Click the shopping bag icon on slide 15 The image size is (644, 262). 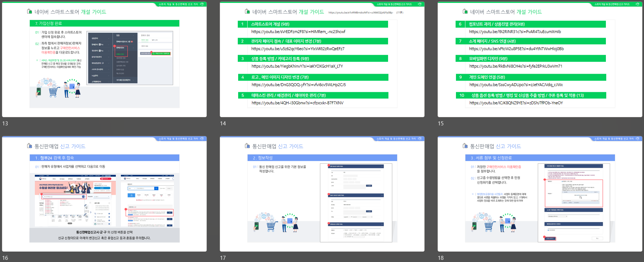point(465,12)
